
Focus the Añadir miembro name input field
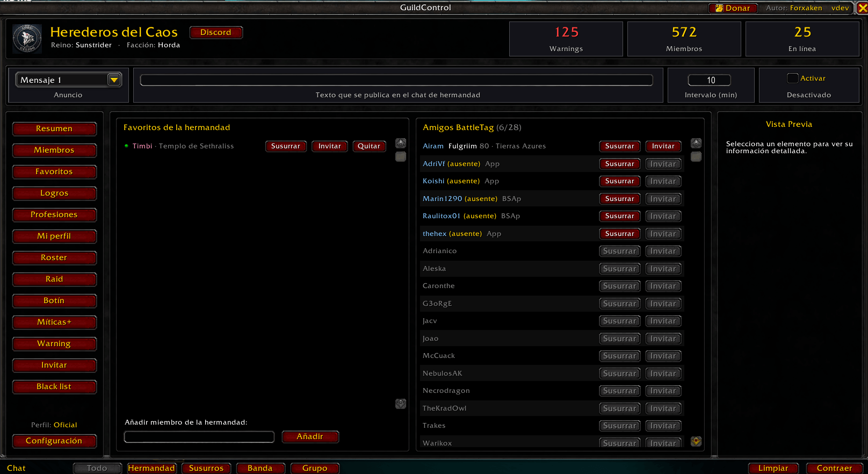pyautogui.click(x=199, y=437)
